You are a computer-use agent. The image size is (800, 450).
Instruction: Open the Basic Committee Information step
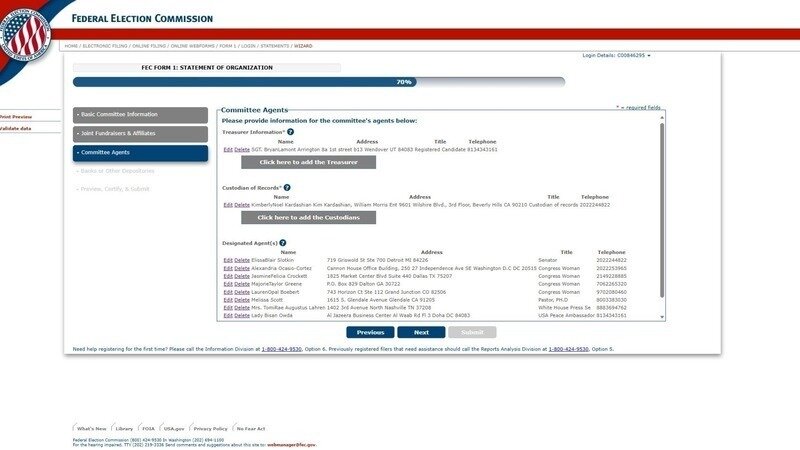[x=140, y=115]
